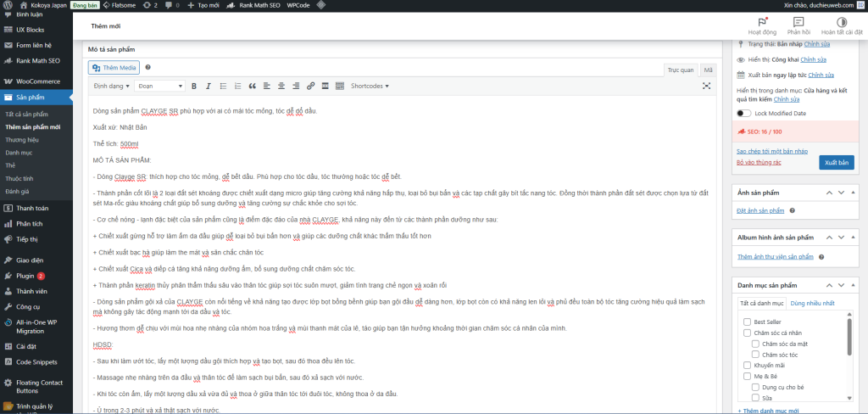Switch to Dùng nhiều nhất category tab
868x414 pixels.
(812, 303)
